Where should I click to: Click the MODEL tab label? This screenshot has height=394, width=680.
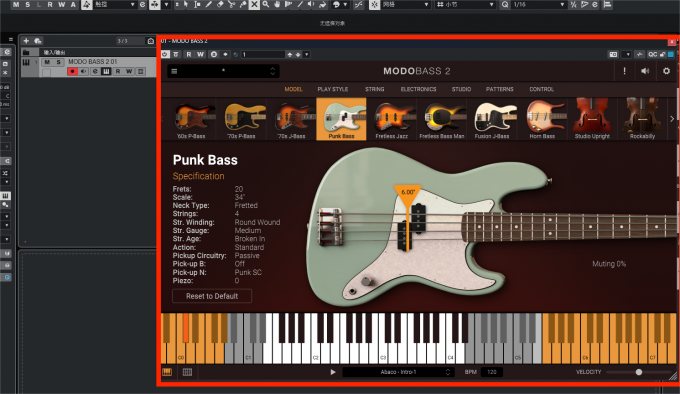(x=294, y=89)
